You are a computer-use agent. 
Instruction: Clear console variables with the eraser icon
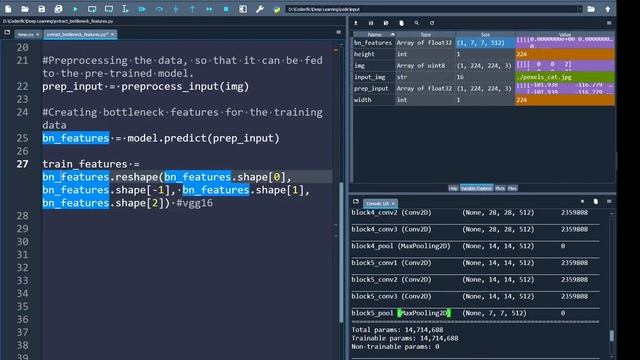[596, 202]
